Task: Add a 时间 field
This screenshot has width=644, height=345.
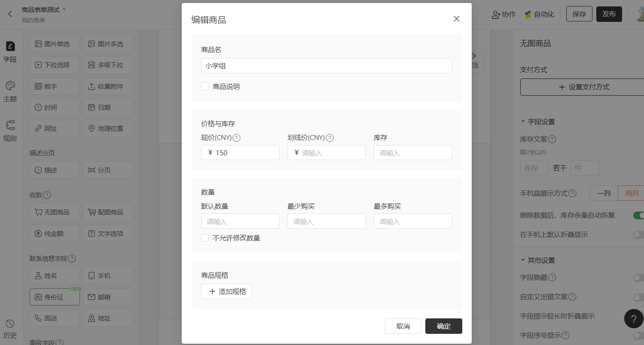Action: tap(55, 107)
